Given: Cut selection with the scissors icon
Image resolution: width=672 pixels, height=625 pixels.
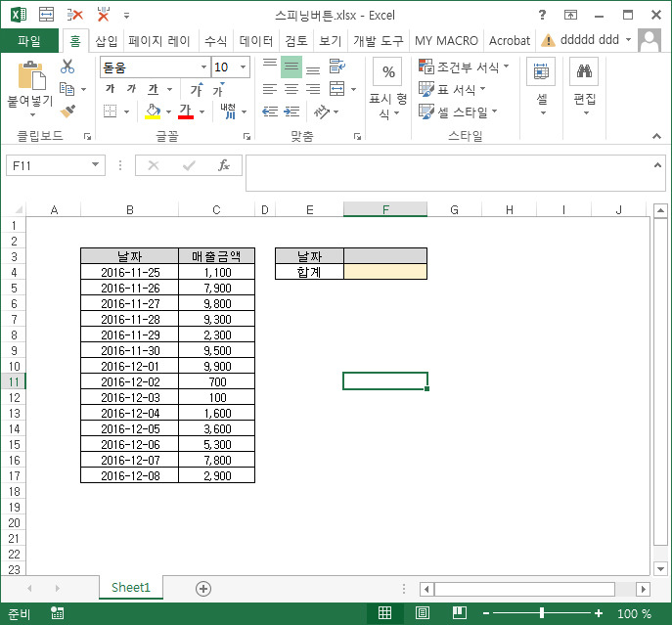Looking at the screenshot, I should pyautogui.click(x=67, y=67).
